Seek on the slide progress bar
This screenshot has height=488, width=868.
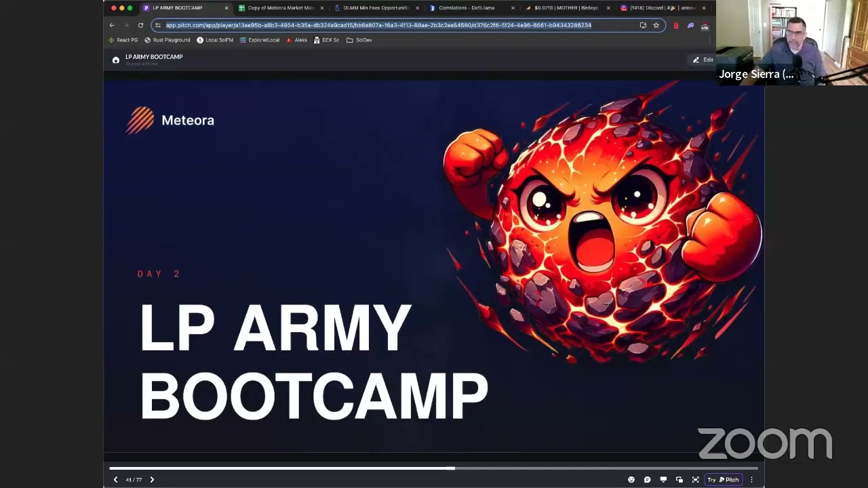point(433,468)
